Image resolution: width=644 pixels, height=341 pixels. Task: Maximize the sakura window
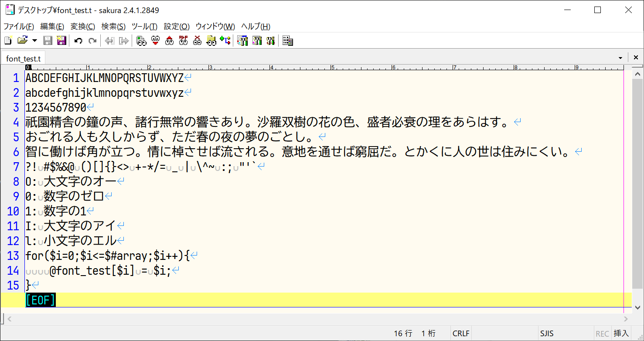pos(597,10)
